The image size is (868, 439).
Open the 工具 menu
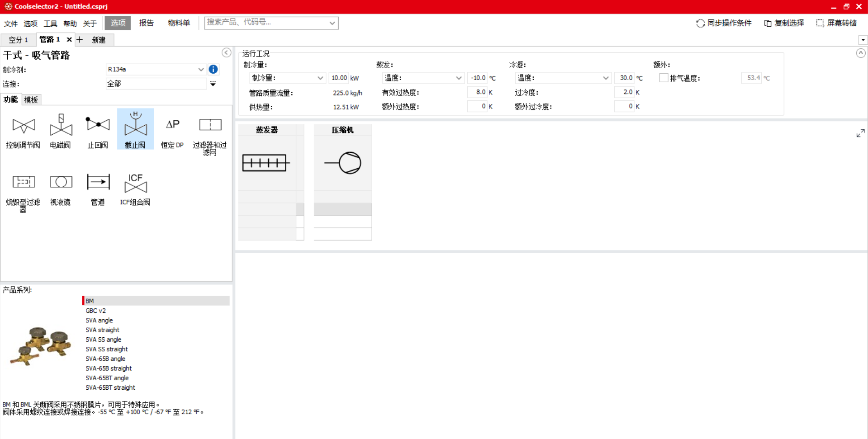(50, 24)
